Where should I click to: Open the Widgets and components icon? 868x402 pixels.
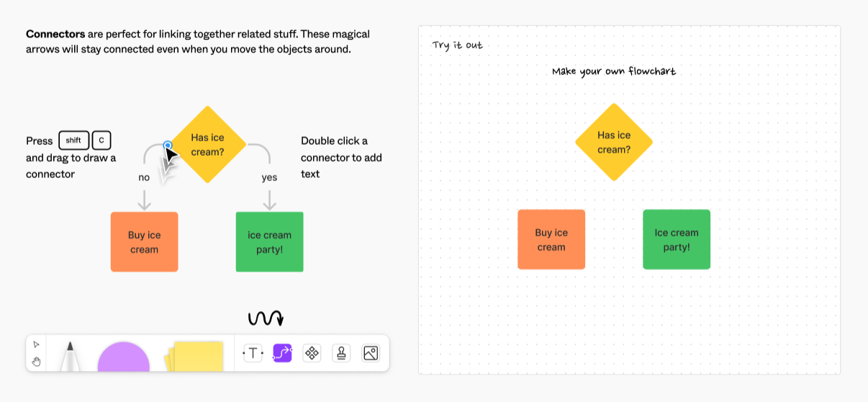coord(312,353)
